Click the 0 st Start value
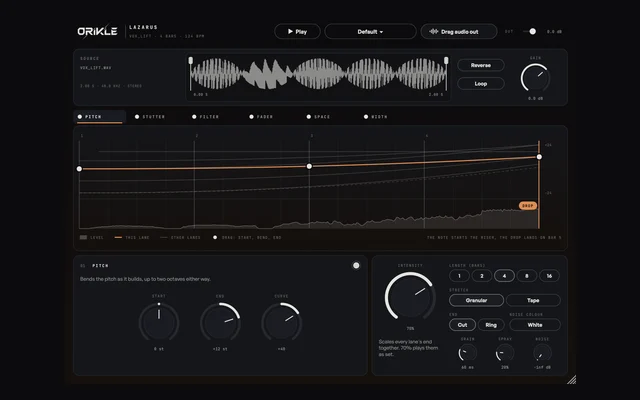 [159, 349]
